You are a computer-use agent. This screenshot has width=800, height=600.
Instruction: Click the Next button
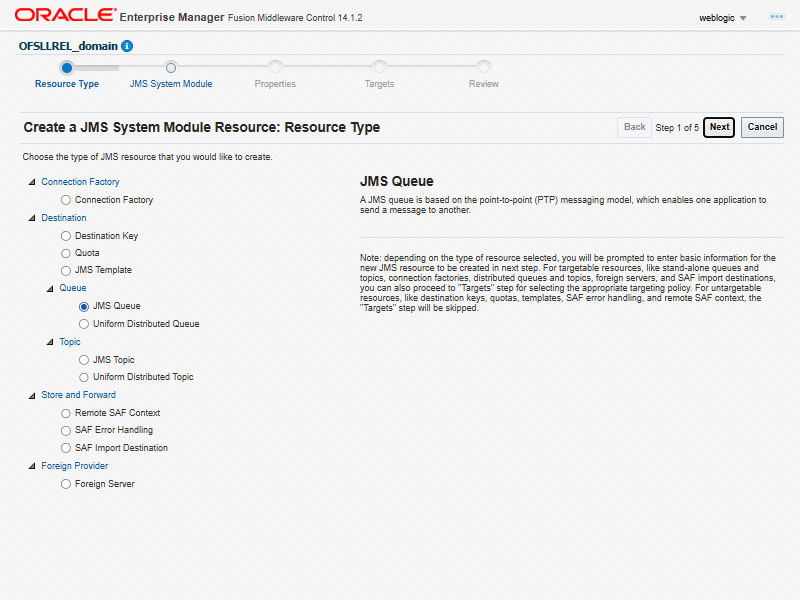(719, 127)
